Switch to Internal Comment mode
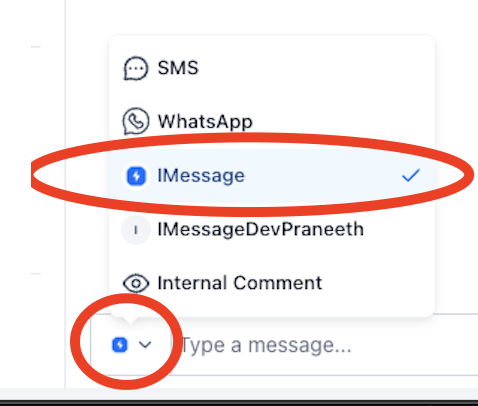This screenshot has height=406, width=478. 272,283
